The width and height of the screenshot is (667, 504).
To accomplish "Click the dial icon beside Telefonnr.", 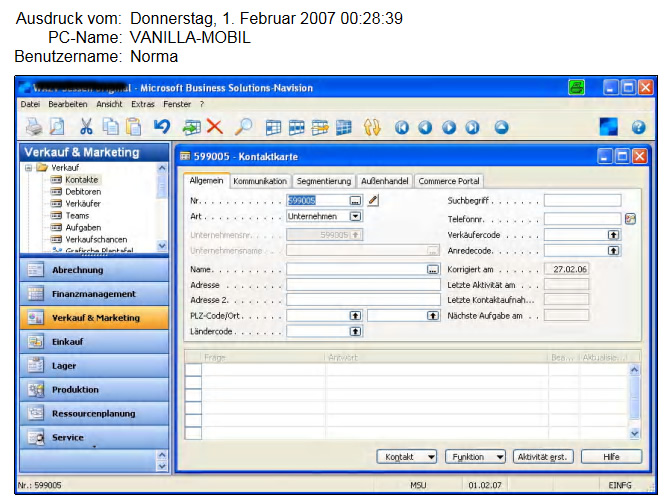I will click(x=630, y=219).
